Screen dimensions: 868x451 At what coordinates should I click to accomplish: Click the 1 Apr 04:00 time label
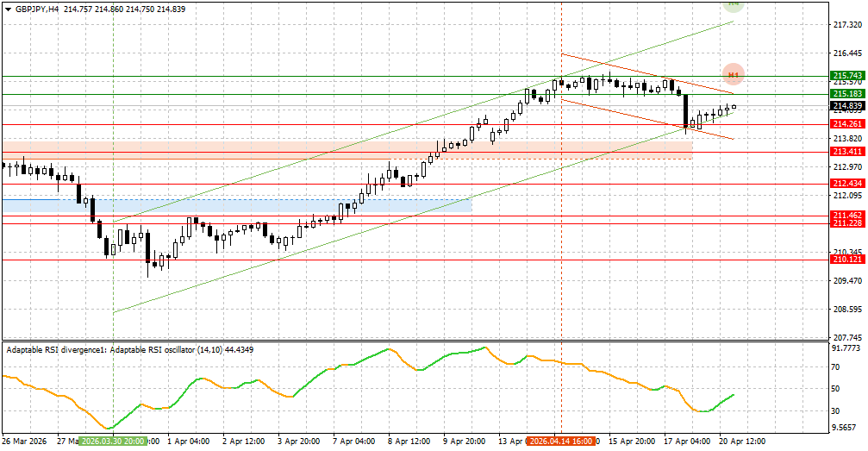click(x=188, y=442)
